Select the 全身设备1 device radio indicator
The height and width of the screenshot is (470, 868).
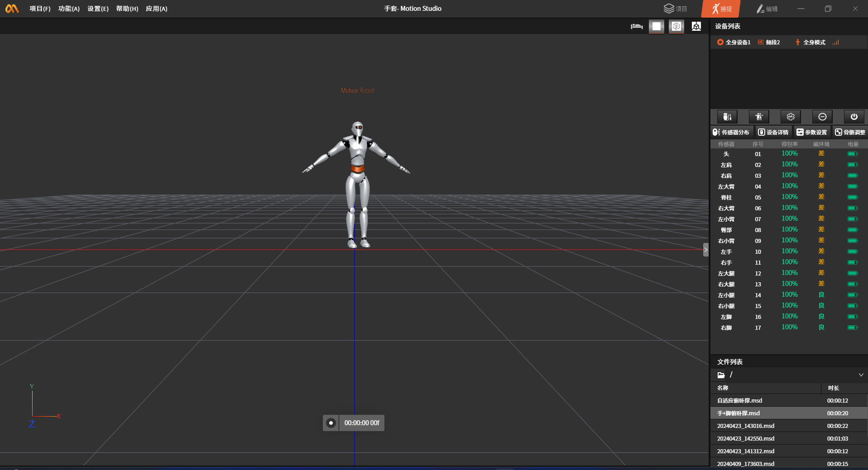point(720,42)
